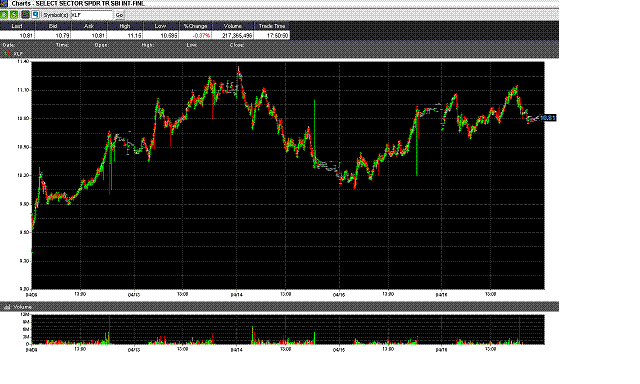Click the Symbol(s) input field
This screenshot has height=384, width=640.
point(91,15)
